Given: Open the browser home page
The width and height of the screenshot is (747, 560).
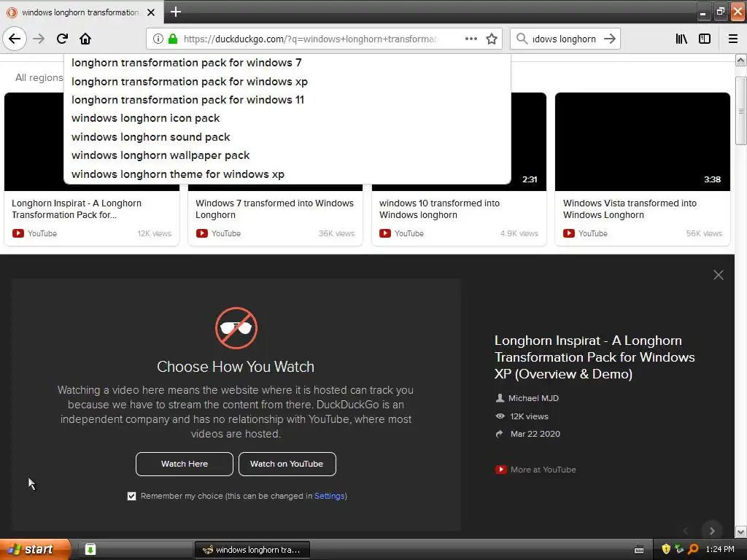Looking at the screenshot, I should pos(85,39).
